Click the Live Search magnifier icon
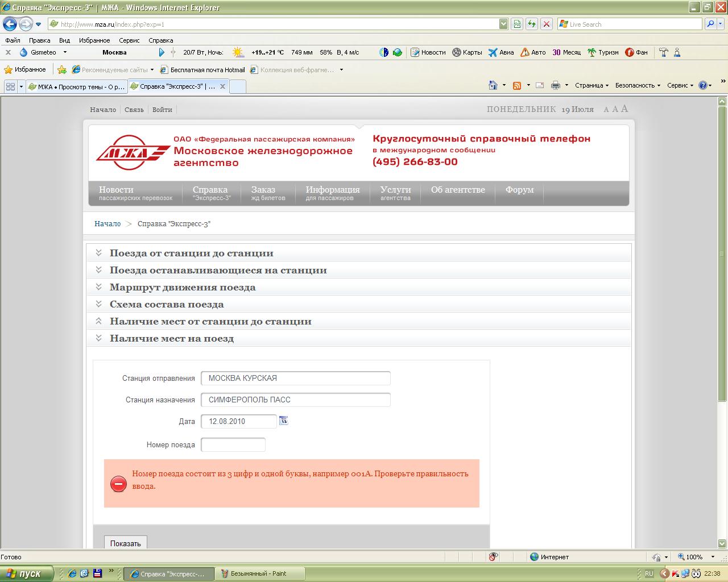Screen dimensions: 728x582 pyautogui.click(x=710, y=24)
